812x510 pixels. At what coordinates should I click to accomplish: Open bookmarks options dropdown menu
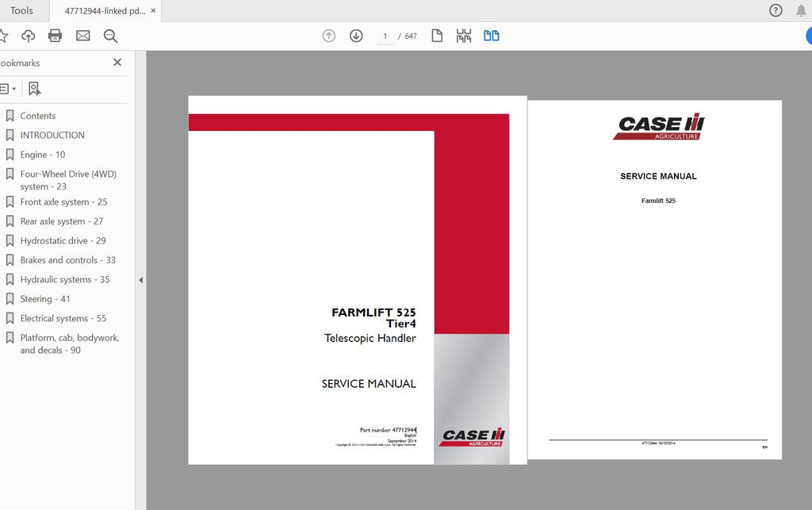[x=8, y=89]
